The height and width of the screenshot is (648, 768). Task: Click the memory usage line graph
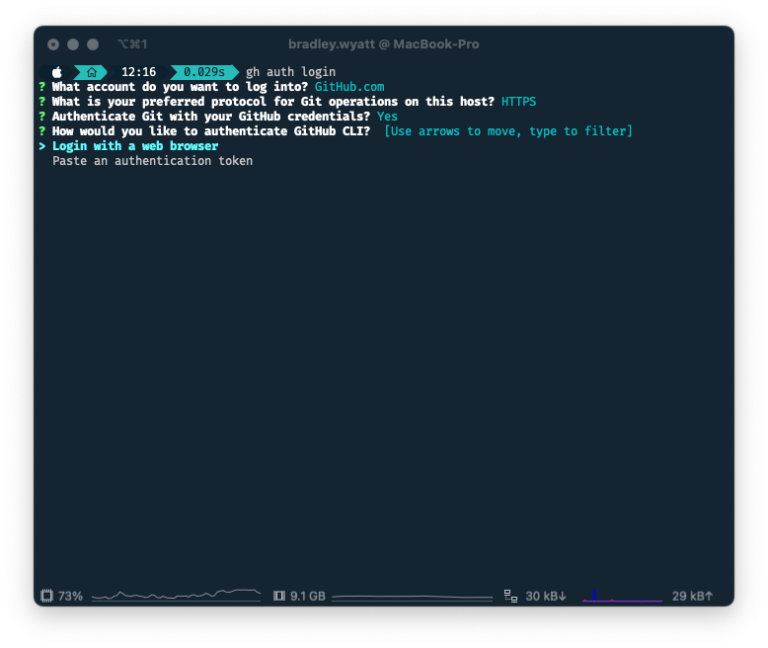pos(412,597)
